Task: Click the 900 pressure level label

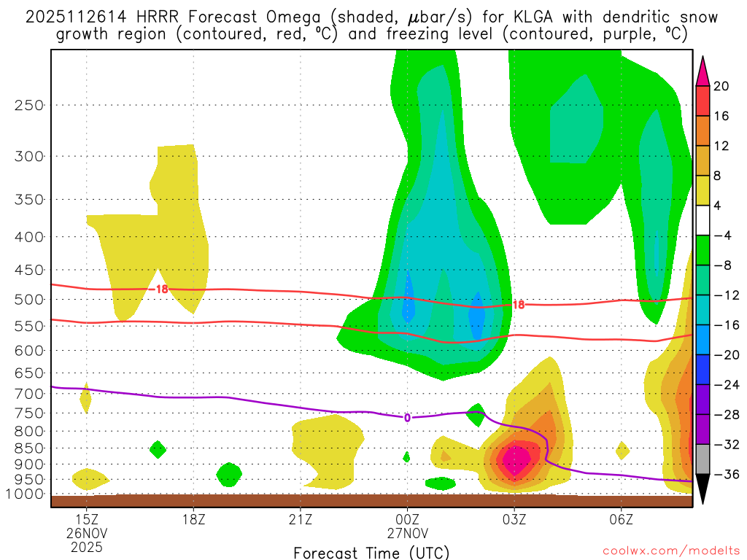Action: click(x=29, y=464)
